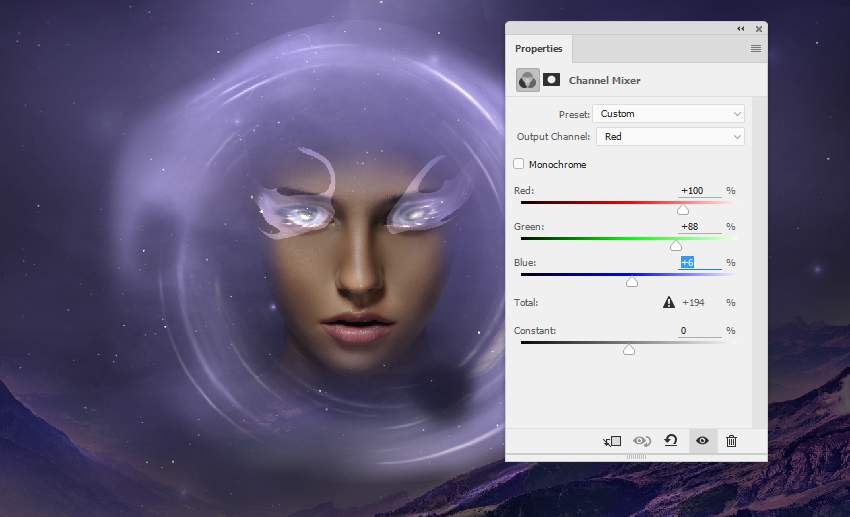Click the Blue: slider label

click(525, 262)
